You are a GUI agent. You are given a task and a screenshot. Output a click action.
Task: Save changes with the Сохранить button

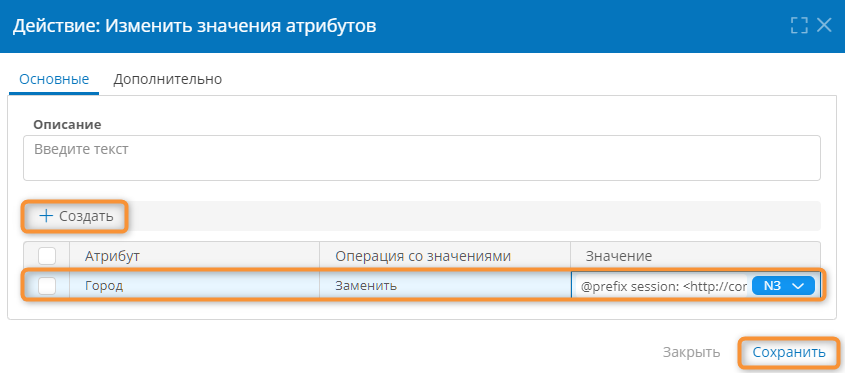[789, 353]
